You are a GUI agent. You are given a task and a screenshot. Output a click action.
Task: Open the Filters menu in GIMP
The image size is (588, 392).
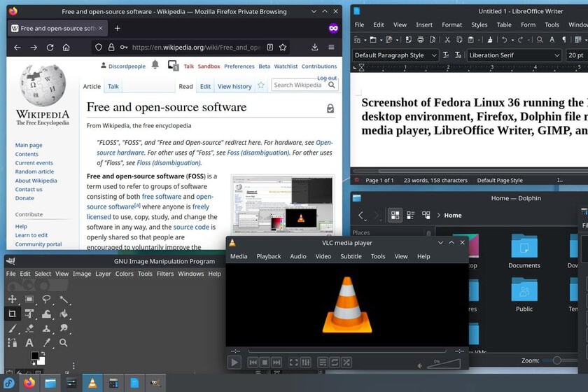coord(165,274)
